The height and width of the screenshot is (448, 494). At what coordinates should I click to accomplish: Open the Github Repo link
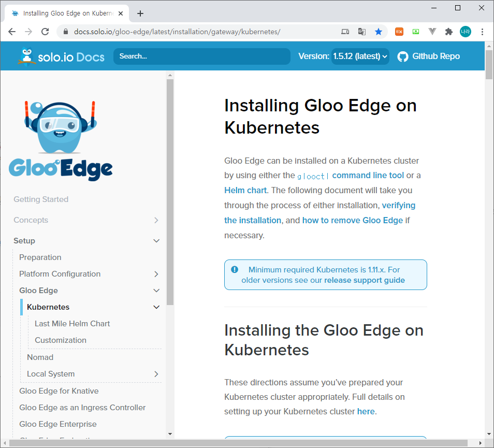(x=435, y=56)
